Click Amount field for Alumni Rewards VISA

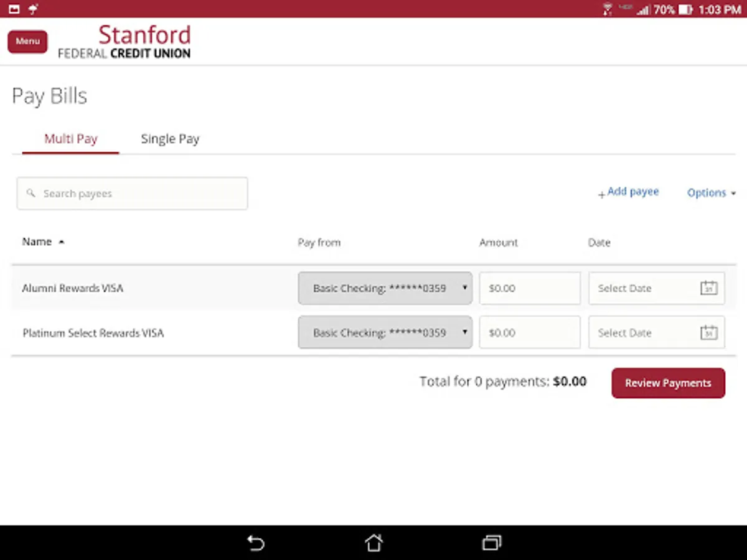pyautogui.click(x=530, y=288)
